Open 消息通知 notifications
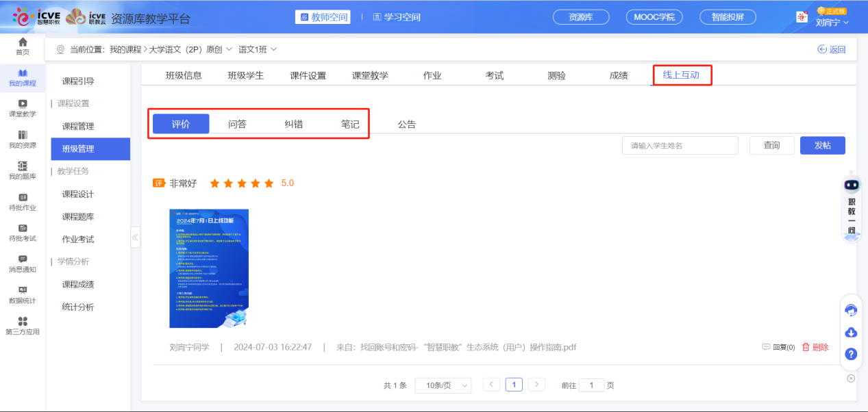The width and height of the screenshot is (868, 412). pyautogui.click(x=23, y=263)
